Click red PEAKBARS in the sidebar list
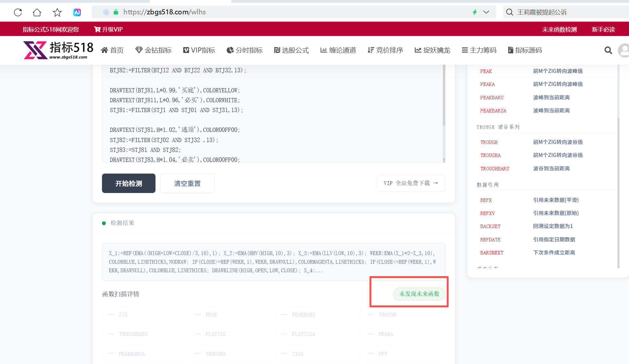Screen dimensions: 629x364 point(492,98)
